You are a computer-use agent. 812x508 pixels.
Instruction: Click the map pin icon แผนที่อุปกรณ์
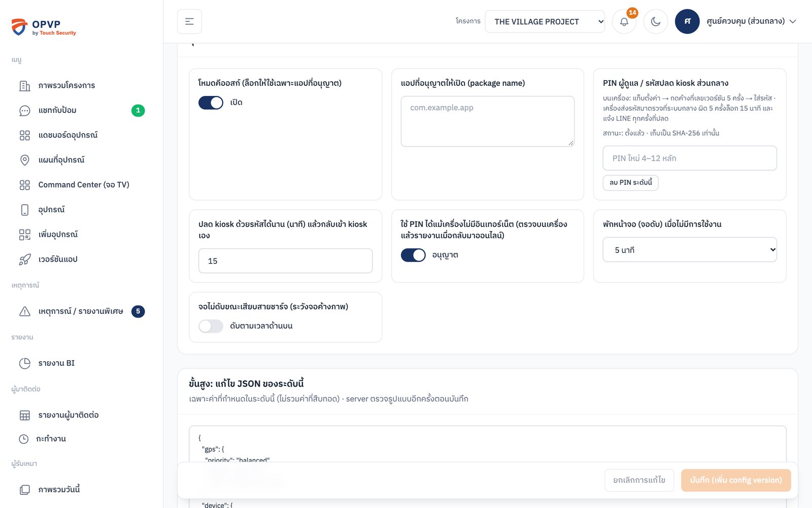(24, 160)
